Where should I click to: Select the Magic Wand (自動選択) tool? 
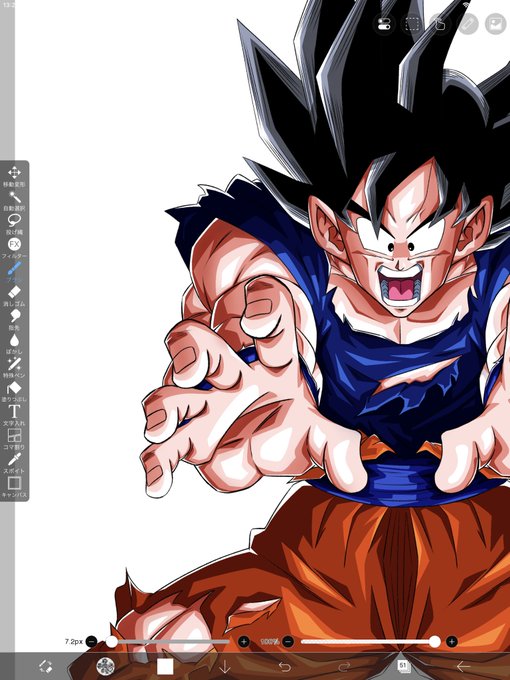(x=14, y=200)
